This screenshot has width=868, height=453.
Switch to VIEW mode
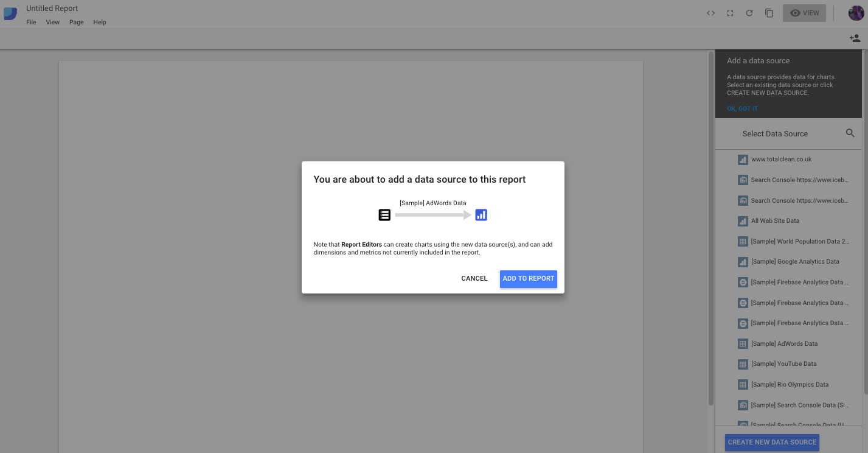(804, 13)
